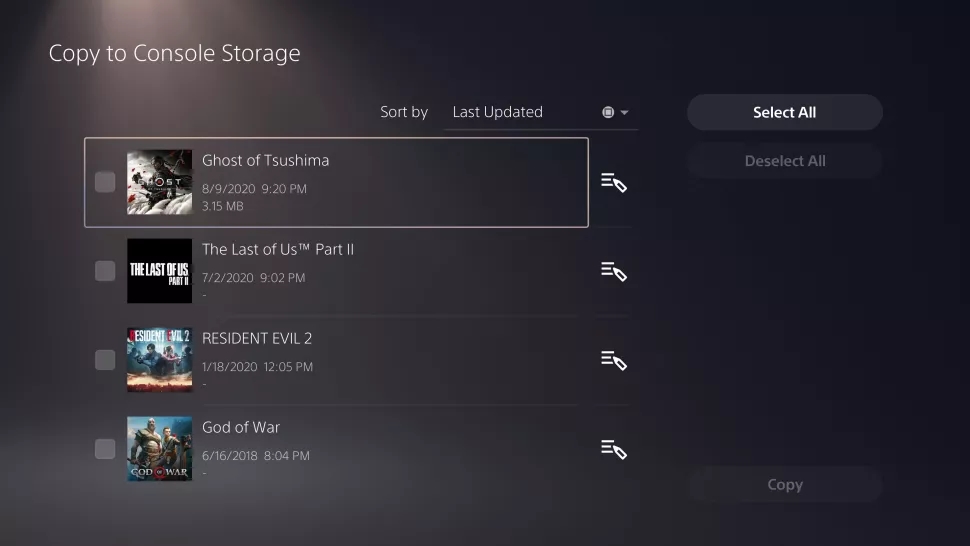
Task: Click The Last of Us Part II cover art
Action: coord(159,271)
